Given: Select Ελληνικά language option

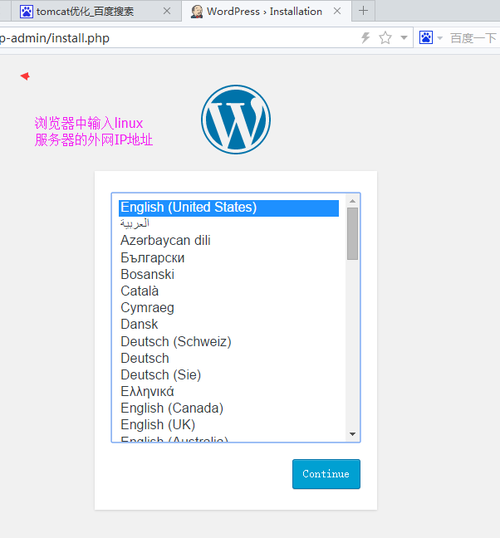Looking at the screenshot, I should click(229, 391).
